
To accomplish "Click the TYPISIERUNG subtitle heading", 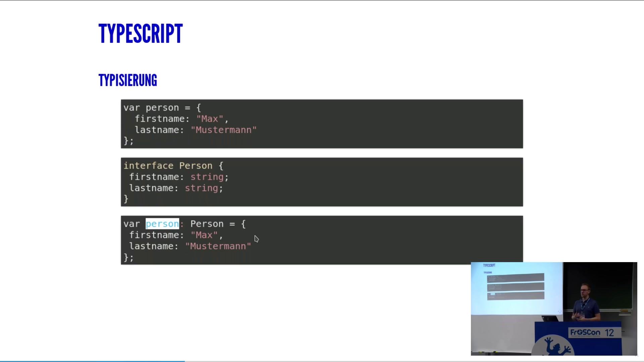I will 128,80.
